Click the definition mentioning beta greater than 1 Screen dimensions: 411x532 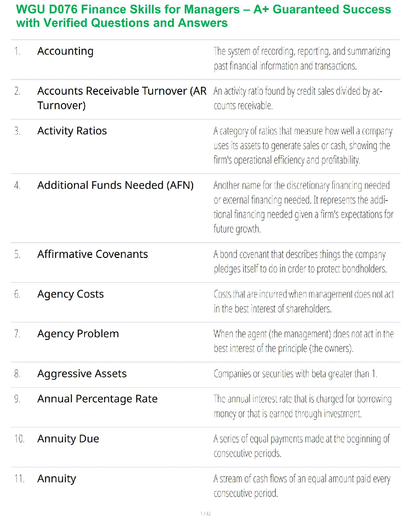tap(295, 374)
